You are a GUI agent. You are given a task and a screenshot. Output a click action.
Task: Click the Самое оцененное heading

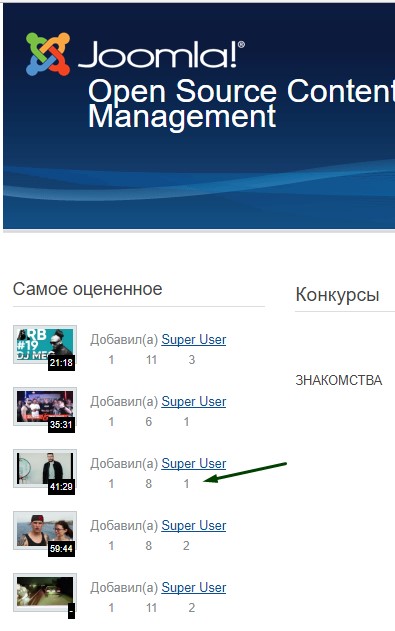(x=87, y=289)
